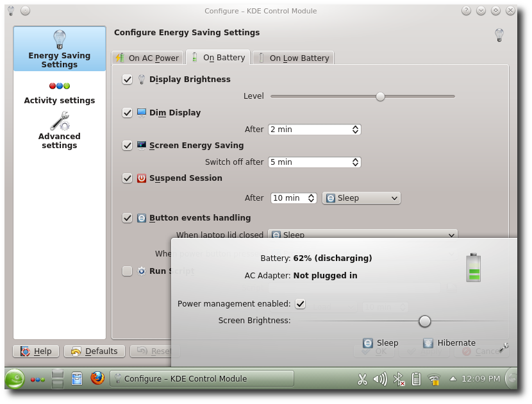Open the Switch off after combo box
This screenshot has width=532, height=404.
[314, 162]
